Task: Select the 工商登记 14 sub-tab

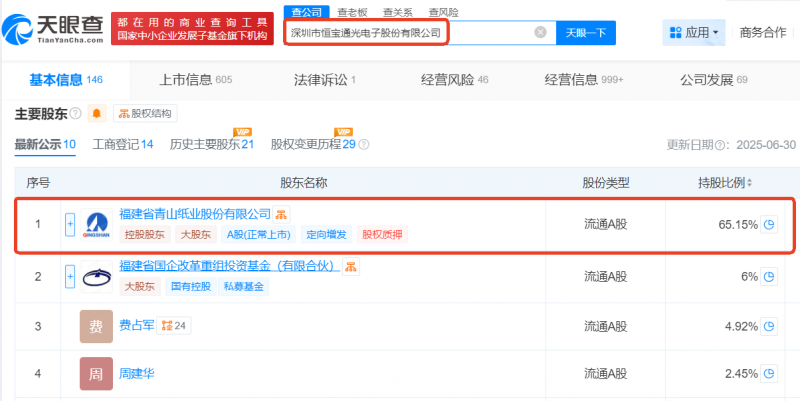Action: point(123,145)
